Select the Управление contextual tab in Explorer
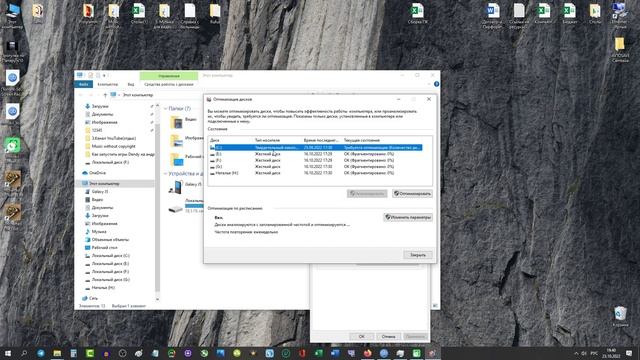 point(169,76)
